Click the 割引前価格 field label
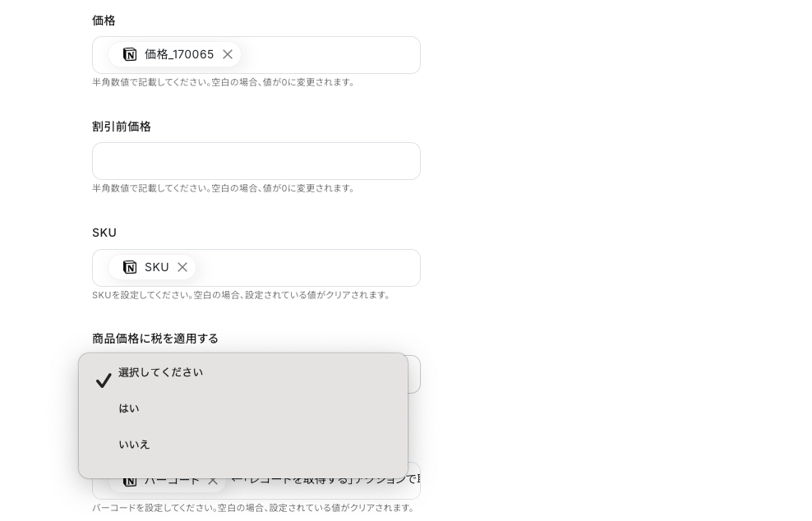 pos(122,127)
